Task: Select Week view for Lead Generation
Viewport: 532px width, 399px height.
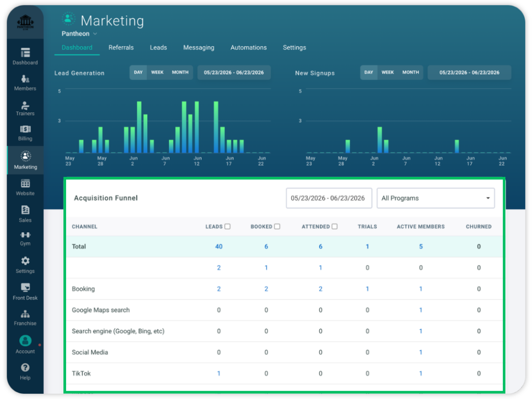Action: [x=157, y=73]
